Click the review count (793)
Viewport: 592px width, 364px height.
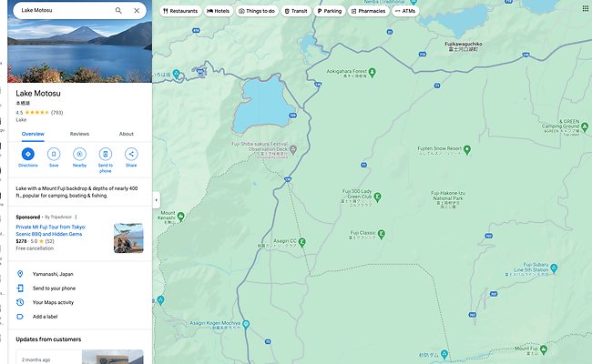(57, 113)
